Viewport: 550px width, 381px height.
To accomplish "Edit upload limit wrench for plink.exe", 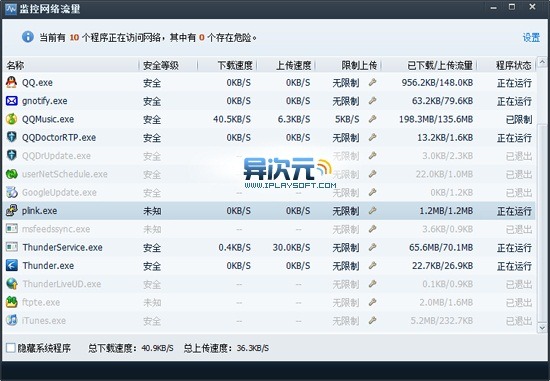I will (373, 210).
